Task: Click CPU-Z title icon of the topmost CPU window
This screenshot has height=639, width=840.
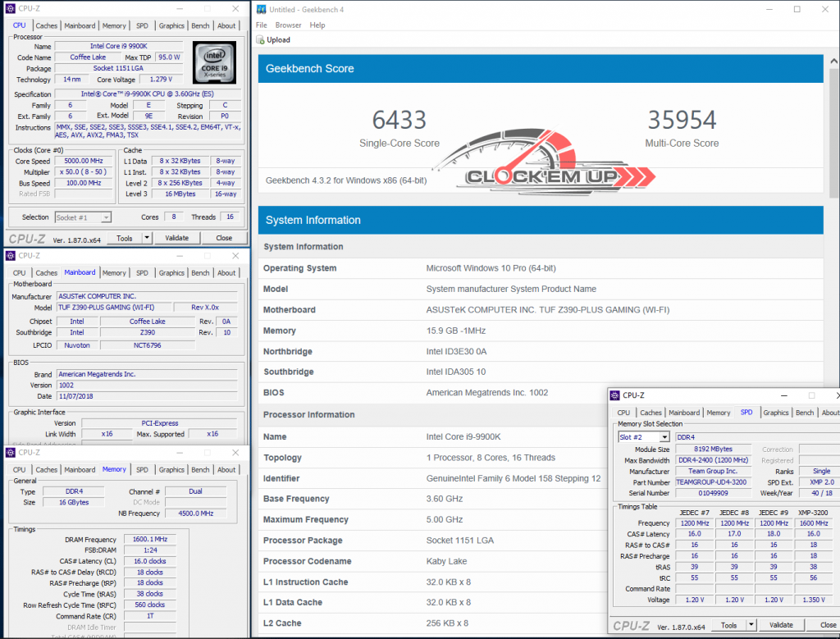Action: pos(10,9)
